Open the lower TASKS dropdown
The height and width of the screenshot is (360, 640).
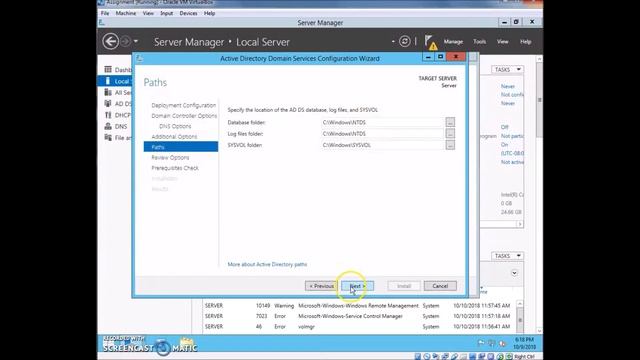point(507,256)
